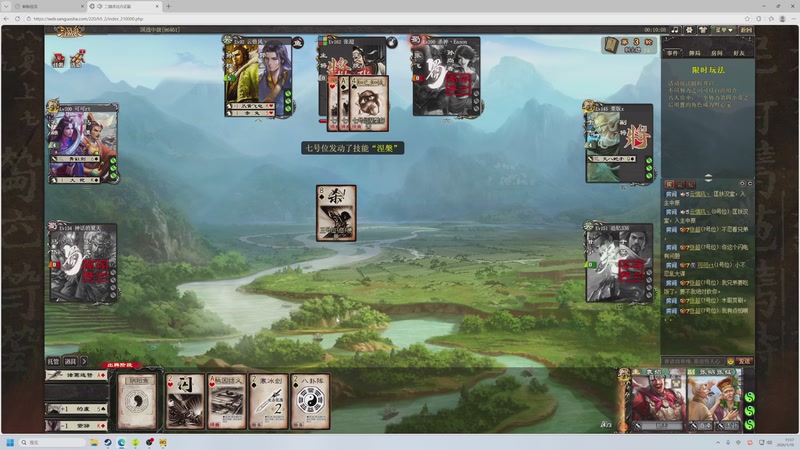Click the card deck round counter icon

pos(610,45)
